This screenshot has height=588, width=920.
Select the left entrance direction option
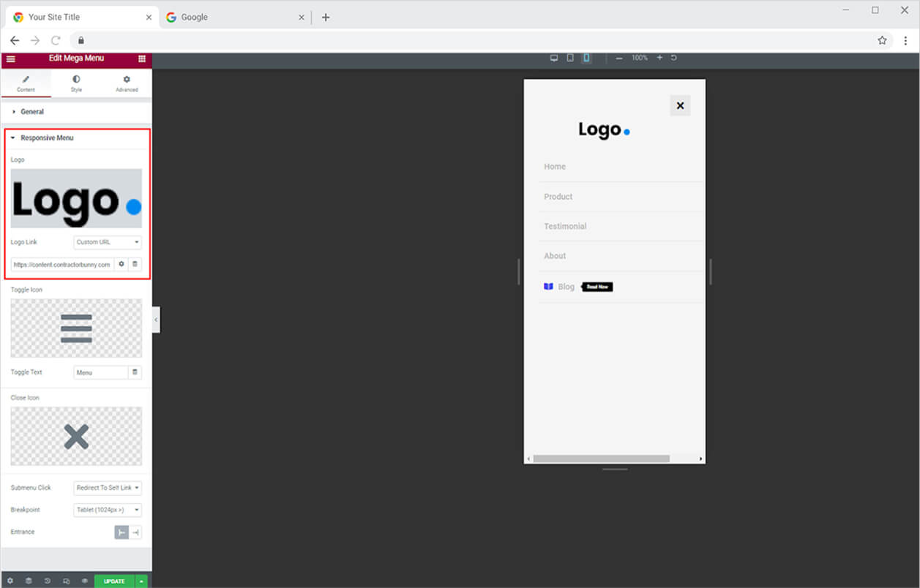click(x=121, y=532)
